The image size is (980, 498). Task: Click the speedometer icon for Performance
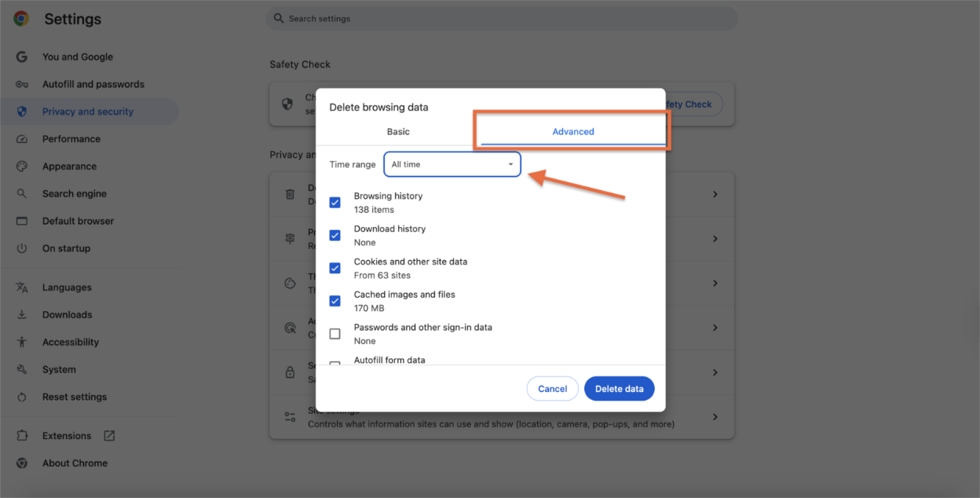click(x=22, y=139)
